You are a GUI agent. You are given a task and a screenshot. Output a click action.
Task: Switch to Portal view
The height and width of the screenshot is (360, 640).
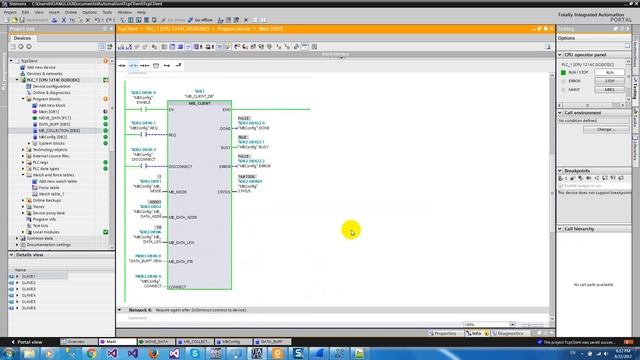27,342
